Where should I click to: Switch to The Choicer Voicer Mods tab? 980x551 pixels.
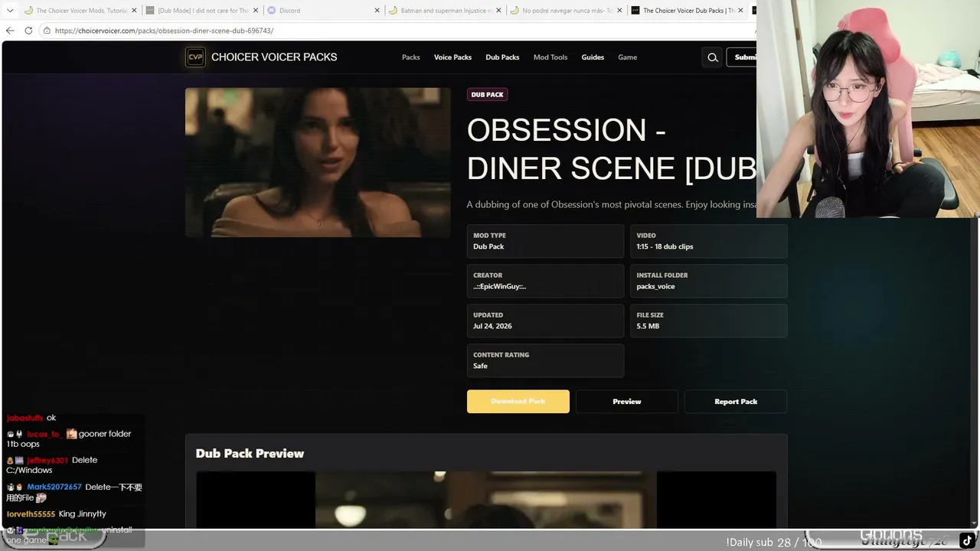(x=80, y=11)
